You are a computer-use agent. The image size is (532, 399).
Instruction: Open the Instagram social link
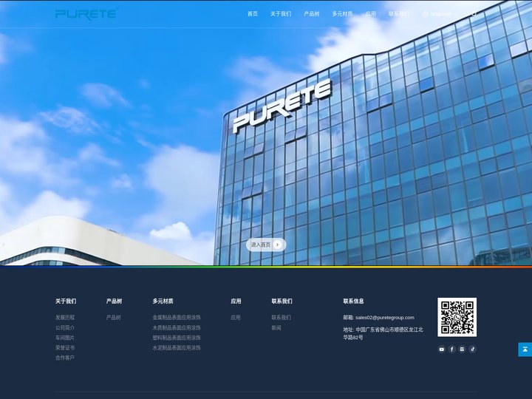pos(462,349)
